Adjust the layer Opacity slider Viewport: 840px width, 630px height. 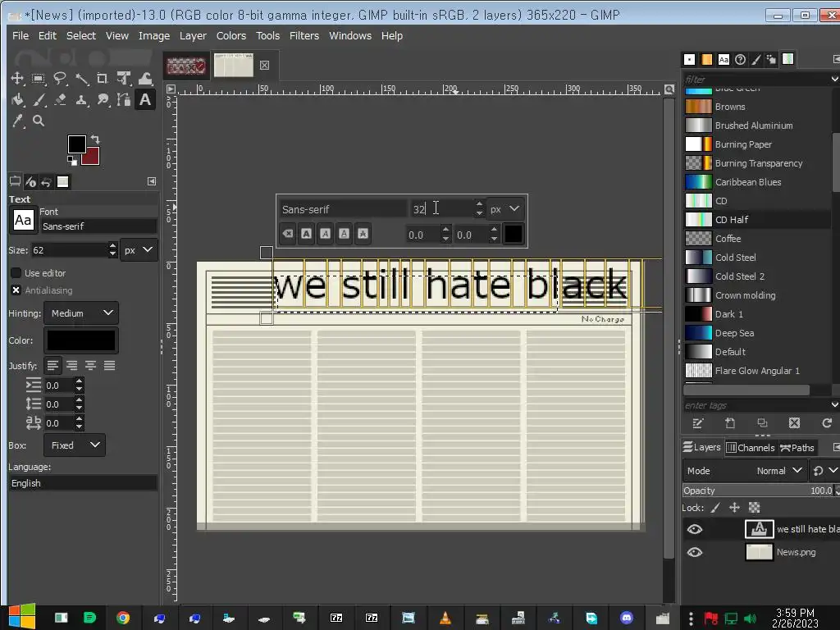point(759,491)
